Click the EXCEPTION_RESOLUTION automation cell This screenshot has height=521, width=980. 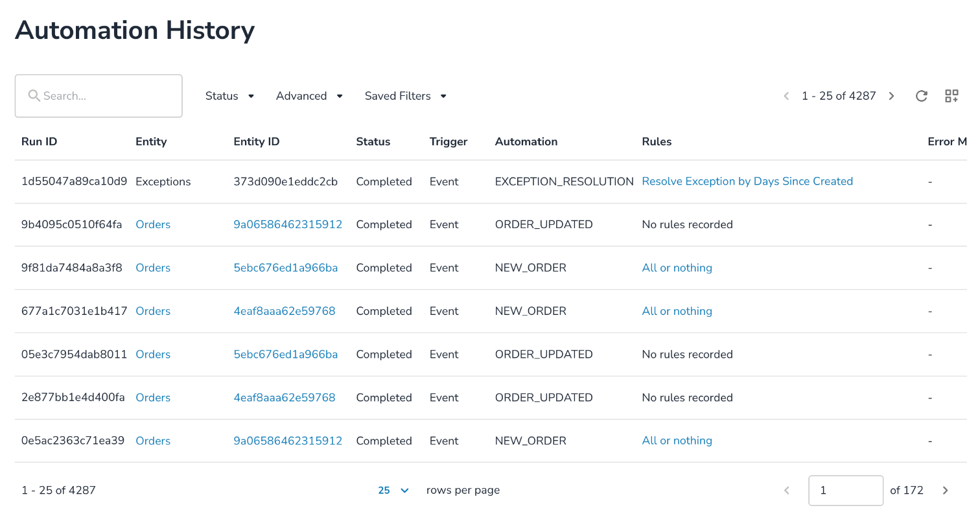[x=565, y=181]
